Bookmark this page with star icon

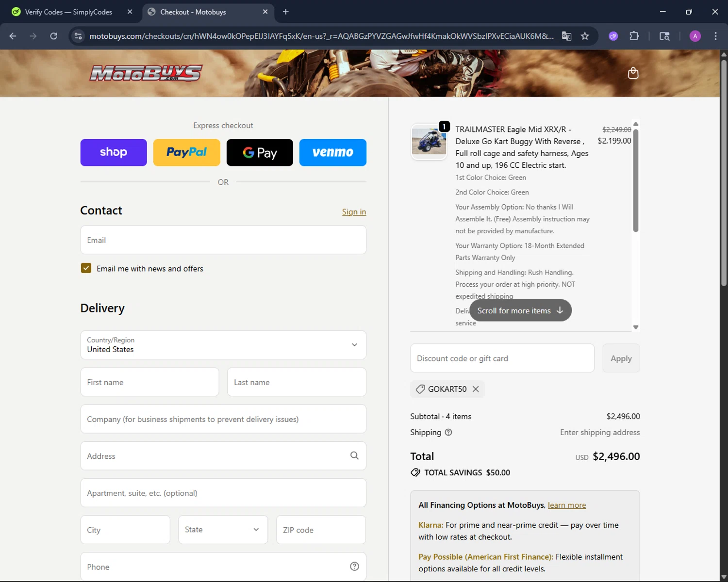tap(585, 36)
